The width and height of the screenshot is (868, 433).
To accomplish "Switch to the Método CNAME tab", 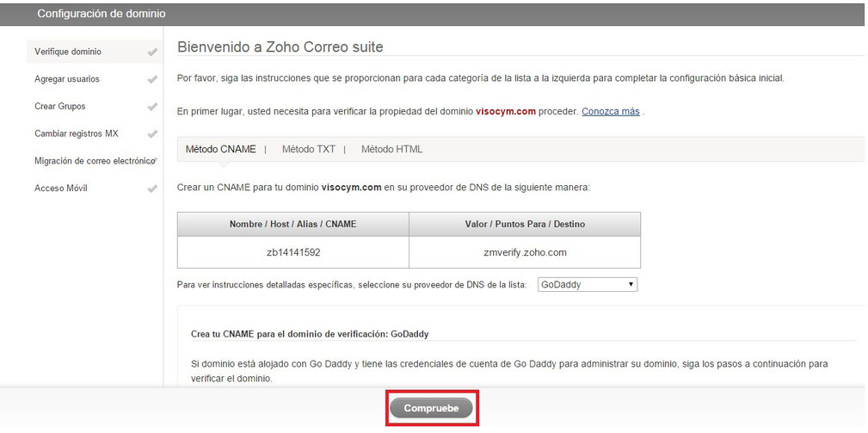I will 221,149.
